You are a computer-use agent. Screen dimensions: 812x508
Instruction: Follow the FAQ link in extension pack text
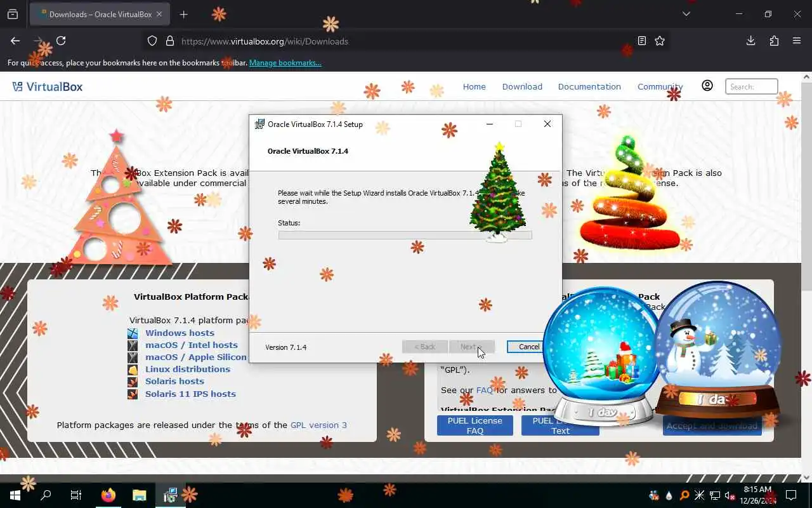[484, 390]
